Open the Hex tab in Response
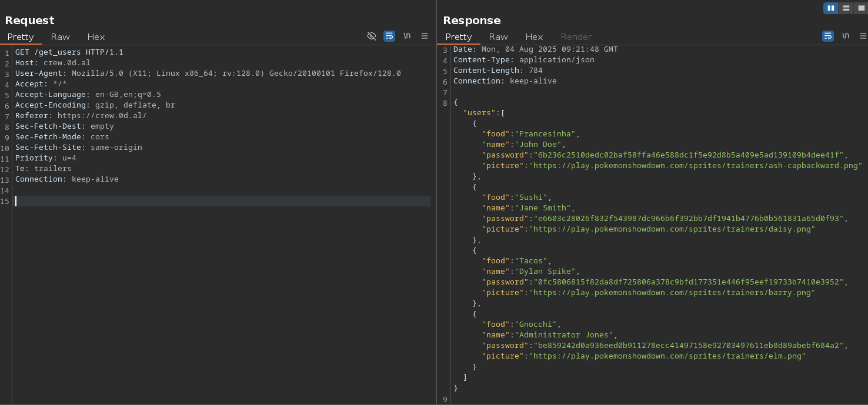The image size is (868, 405). click(x=534, y=36)
